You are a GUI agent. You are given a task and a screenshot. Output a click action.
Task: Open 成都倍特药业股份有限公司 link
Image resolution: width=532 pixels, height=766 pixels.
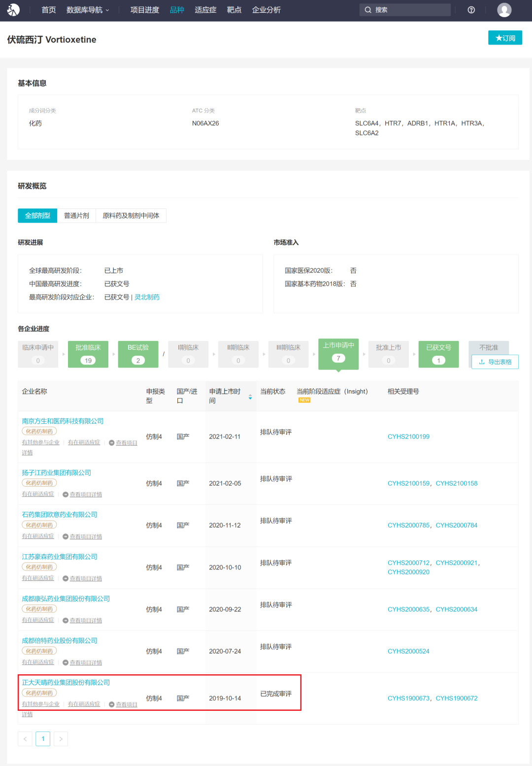pos(60,641)
